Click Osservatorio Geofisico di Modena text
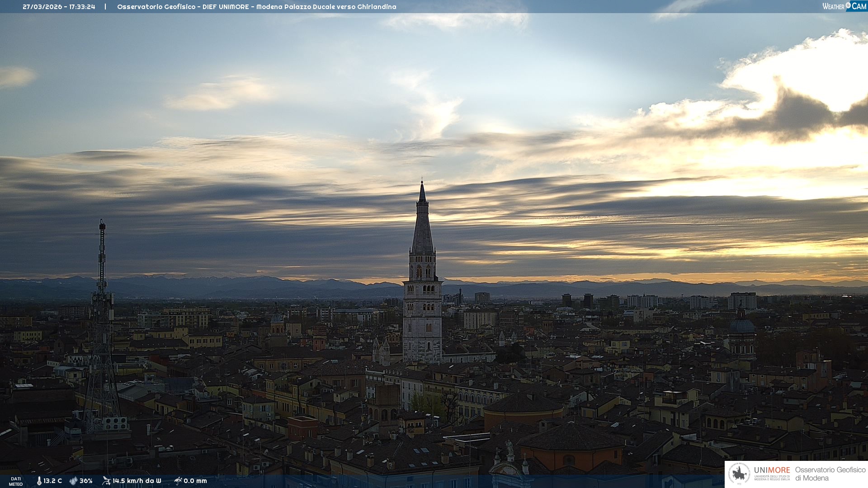 click(x=830, y=474)
